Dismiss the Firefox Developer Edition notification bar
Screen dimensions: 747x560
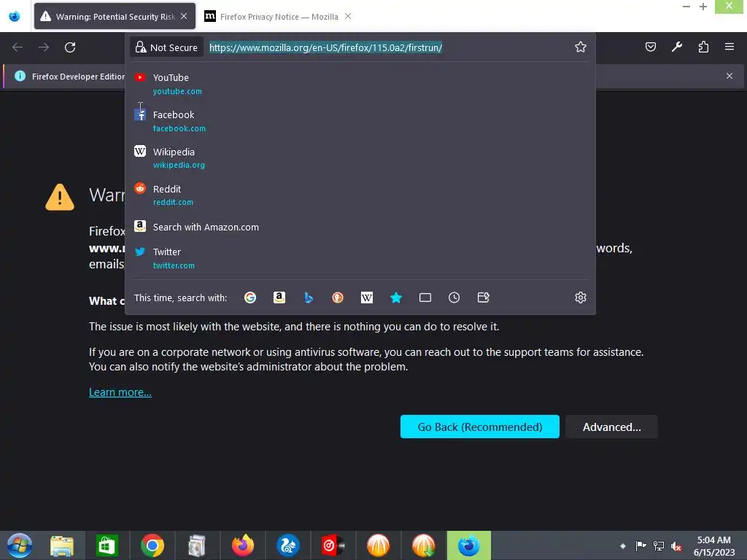coord(729,76)
